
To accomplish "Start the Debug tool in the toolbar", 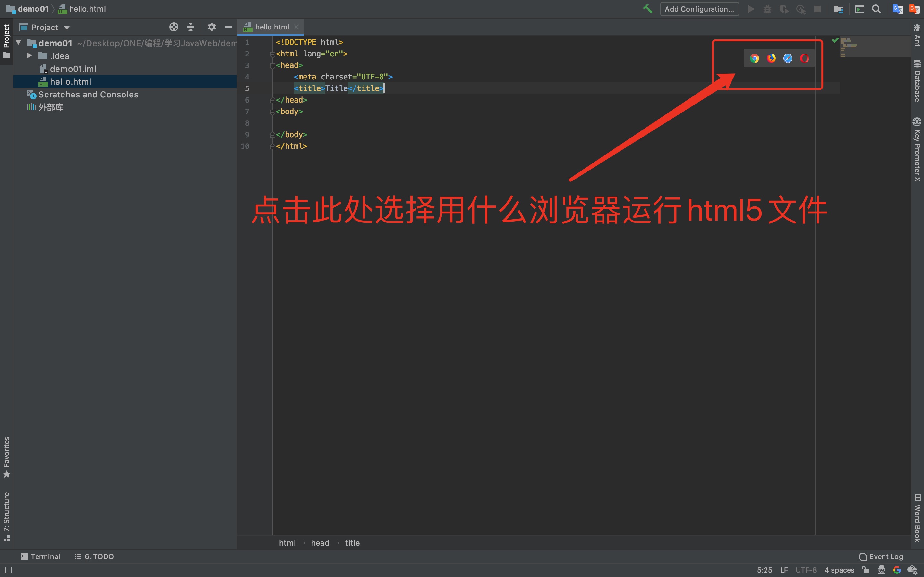I will tap(767, 9).
